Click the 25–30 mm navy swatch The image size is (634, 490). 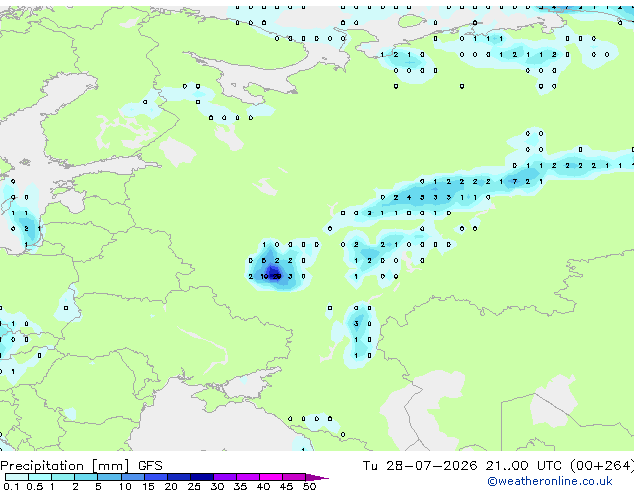point(201,477)
